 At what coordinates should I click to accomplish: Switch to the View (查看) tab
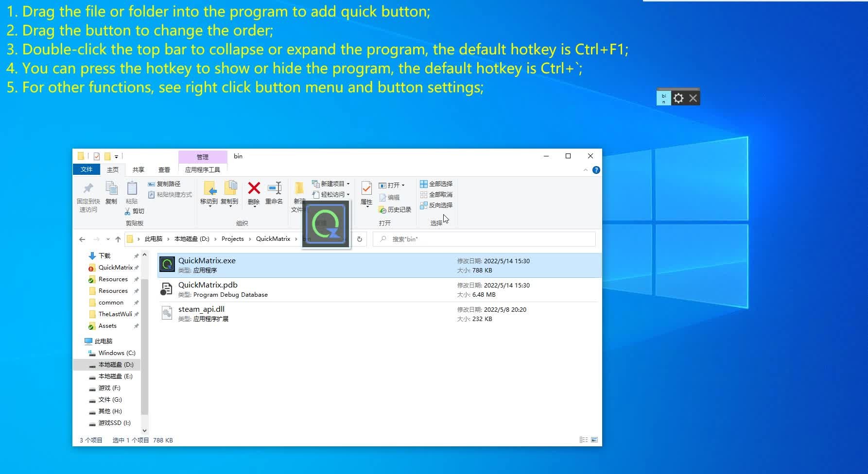click(164, 170)
